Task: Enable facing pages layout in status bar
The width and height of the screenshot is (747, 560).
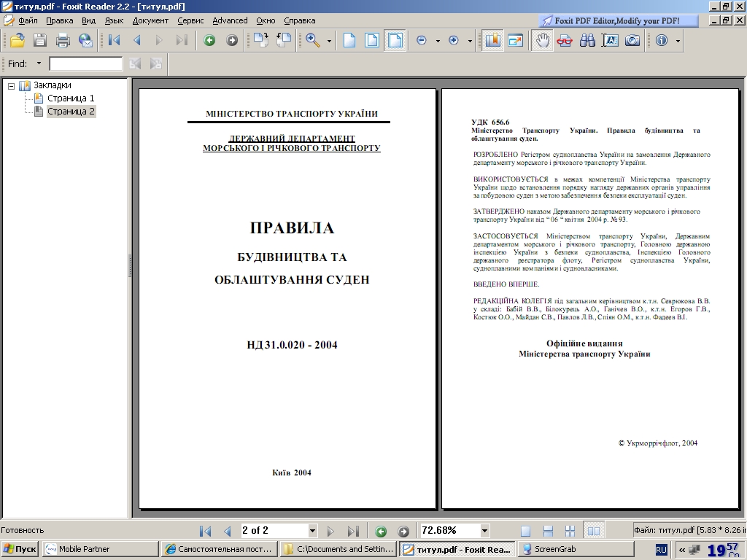Action: pyautogui.click(x=594, y=531)
